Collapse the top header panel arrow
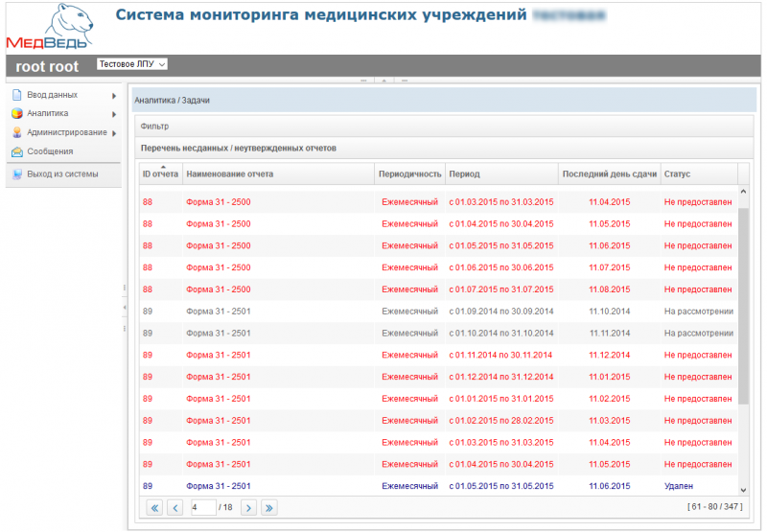The height and width of the screenshot is (532, 767). [384, 81]
